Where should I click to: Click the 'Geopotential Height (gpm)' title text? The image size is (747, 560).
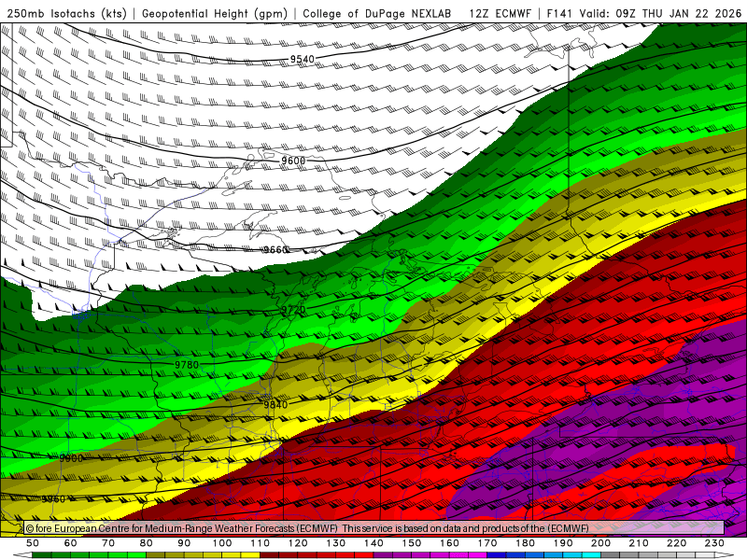(215, 13)
